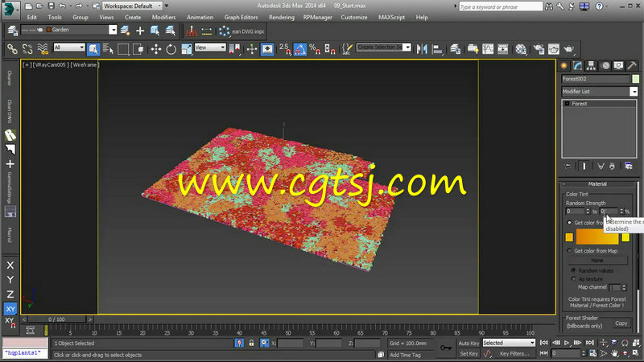This screenshot has height=362, width=644.
Task: Select the Move transform tool
Action: [155, 49]
